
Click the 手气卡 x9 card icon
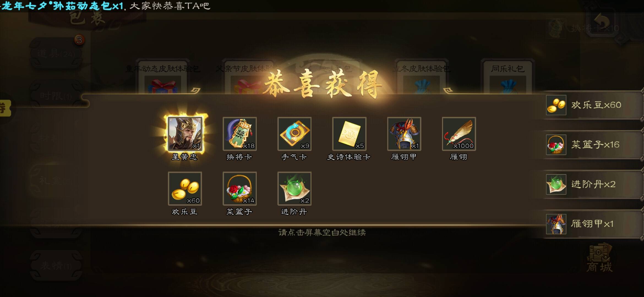[x=294, y=134]
